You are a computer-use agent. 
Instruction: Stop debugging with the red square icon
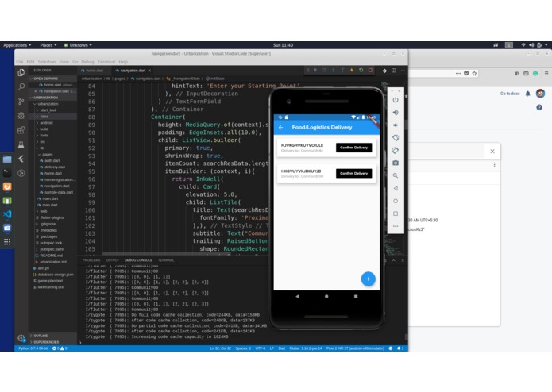[x=370, y=71]
